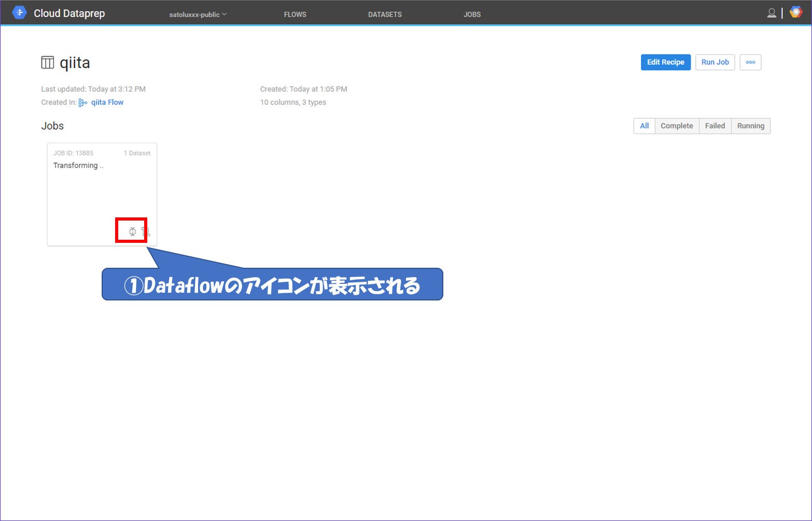Click the qiita dataset title

coord(75,63)
